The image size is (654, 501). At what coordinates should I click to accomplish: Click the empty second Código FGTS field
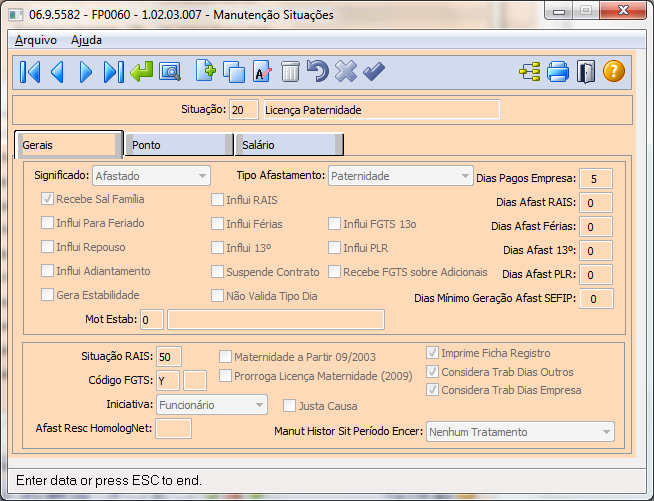click(x=195, y=380)
